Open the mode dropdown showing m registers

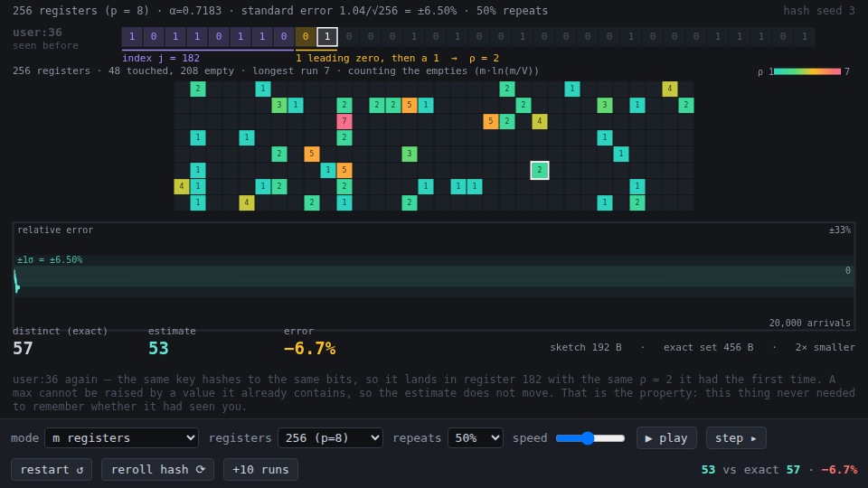click(121, 437)
